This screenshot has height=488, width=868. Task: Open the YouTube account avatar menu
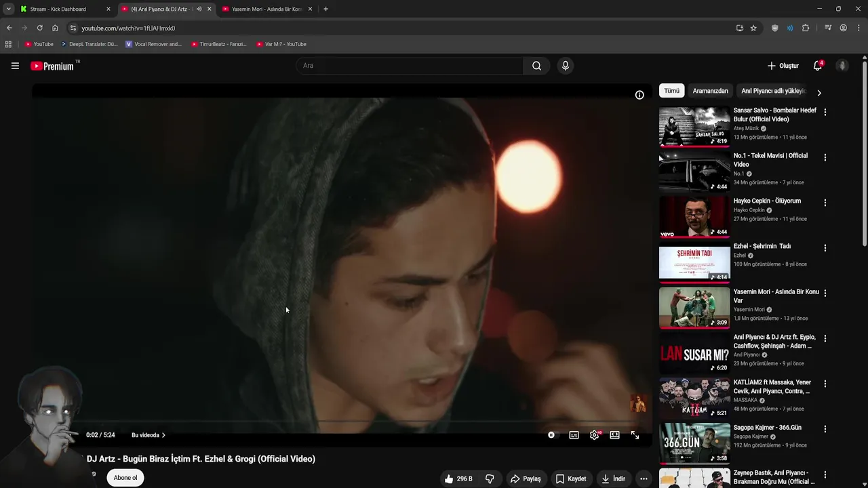pyautogui.click(x=842, y=66)
